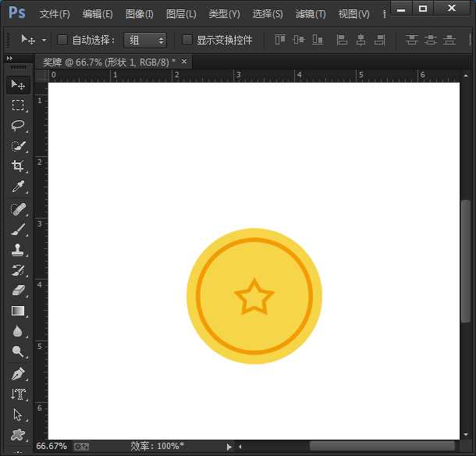Open the 组 auto-select dropdown

[x=145, y=40]
